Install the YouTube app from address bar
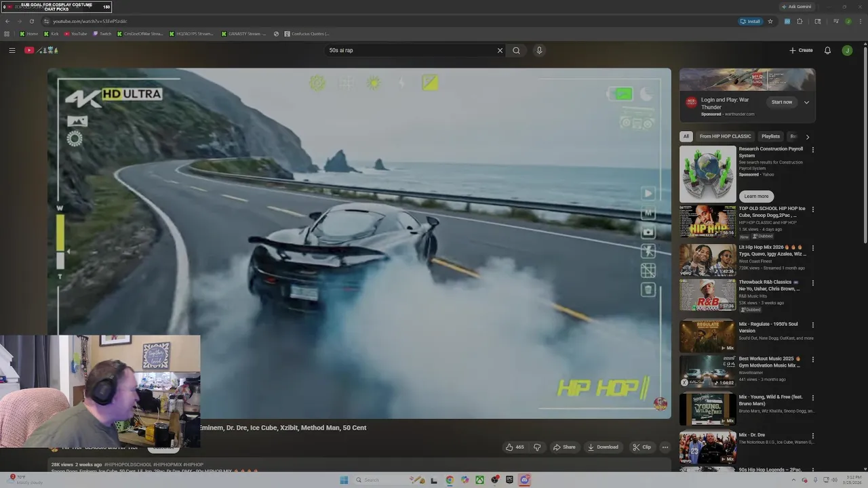Image resolution: width=868 pixels, height=488 pixels. (750, 21)
